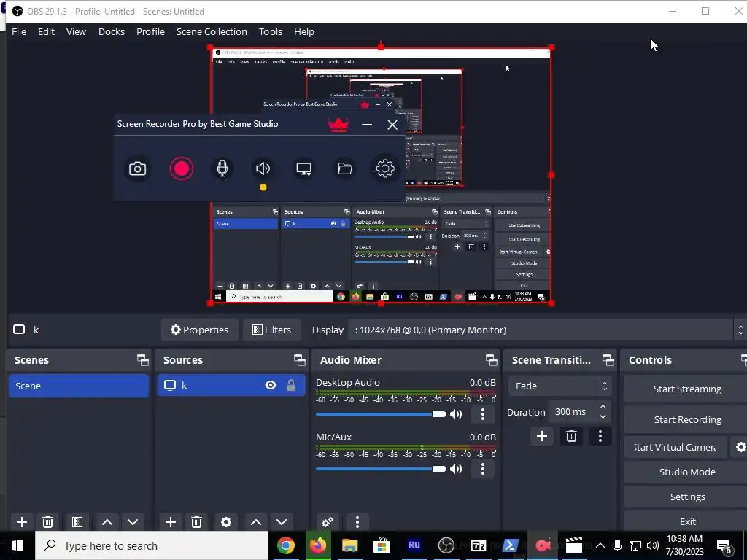This screenshot has height=560, width=747.
Task: Click Start Streaming button
Action: click(687, 389)
